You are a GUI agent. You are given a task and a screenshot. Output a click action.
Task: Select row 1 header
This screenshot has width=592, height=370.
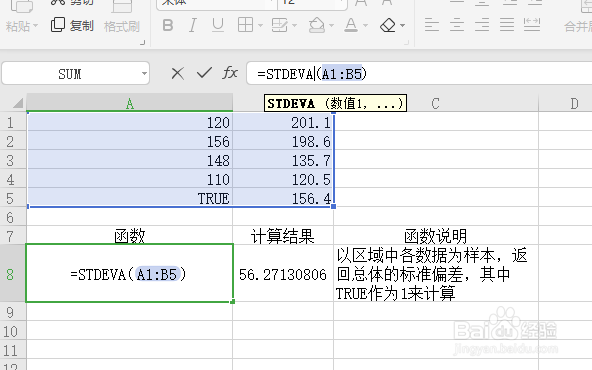click(x=13, y=122)
